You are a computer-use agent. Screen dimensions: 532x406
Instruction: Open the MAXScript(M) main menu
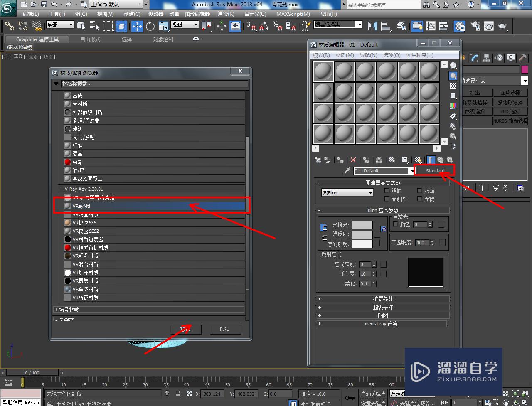pyautogui.click(x=293, y=14)
